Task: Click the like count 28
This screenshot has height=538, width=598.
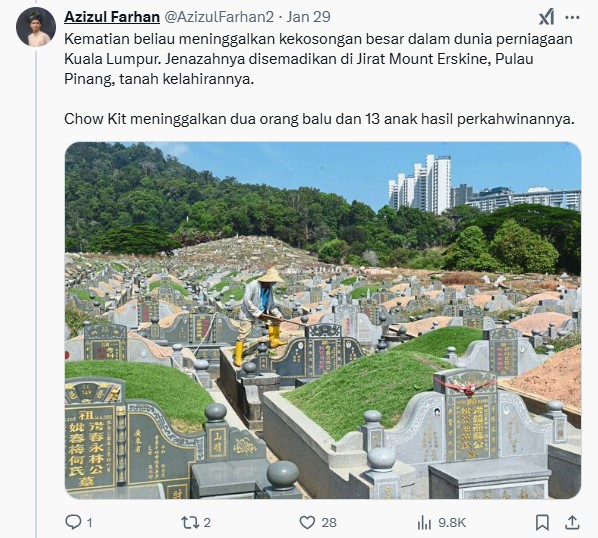Action: [329, 523]
